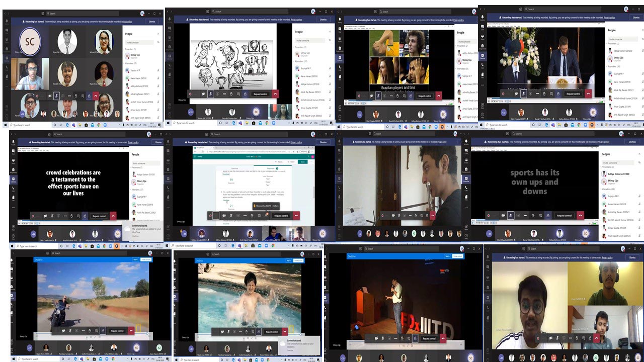The image size is (644, 362).
Task: Toggle camera in Brazilian players meeting toolbar
Action: click(x=371, y=96)
